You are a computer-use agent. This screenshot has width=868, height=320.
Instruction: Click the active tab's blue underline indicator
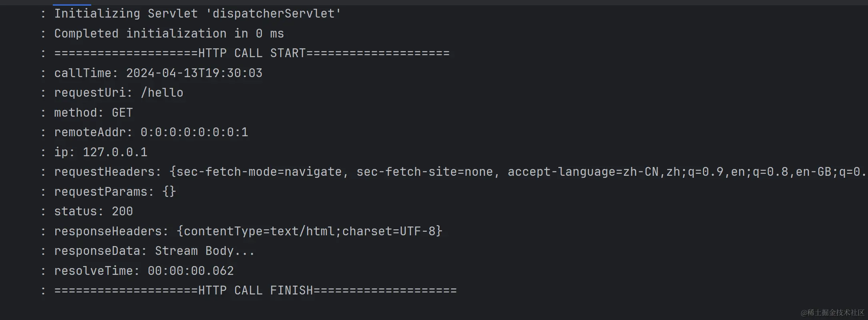72,5
